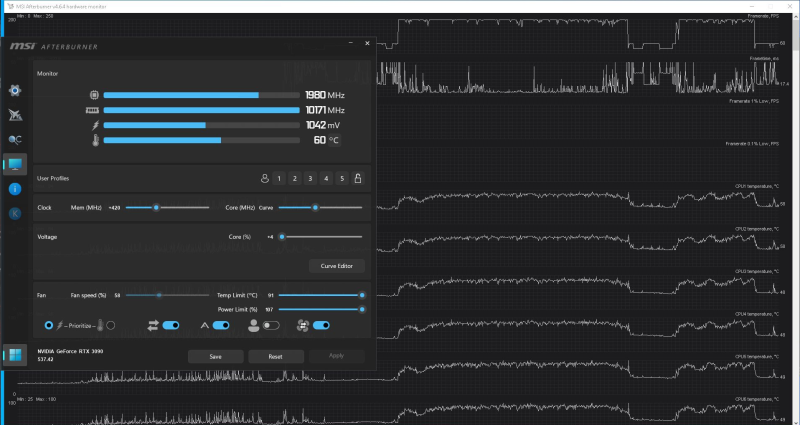This screenshot has height=425, width=800.
Task: Click the fan speed slider handle
Action: pos(159,295)
